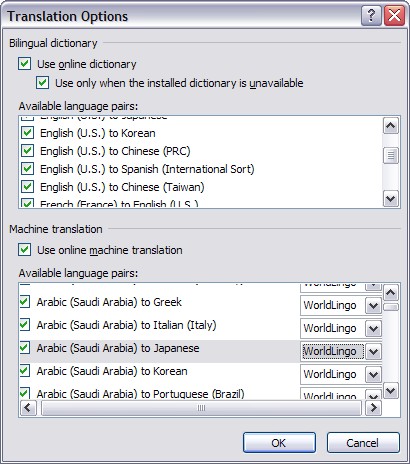Uncheck Arabic (Saudi Arabia) to Greek
410x464 pixels.
pos(25,302)
